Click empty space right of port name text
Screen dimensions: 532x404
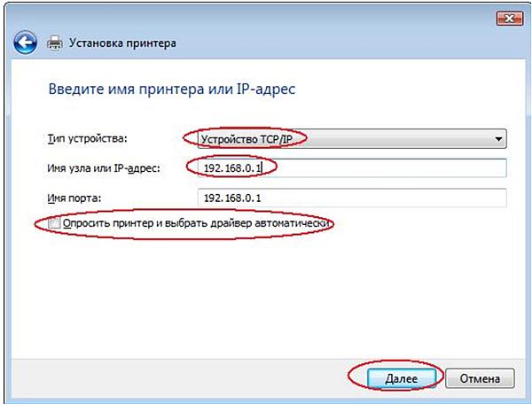coord(399,198)
